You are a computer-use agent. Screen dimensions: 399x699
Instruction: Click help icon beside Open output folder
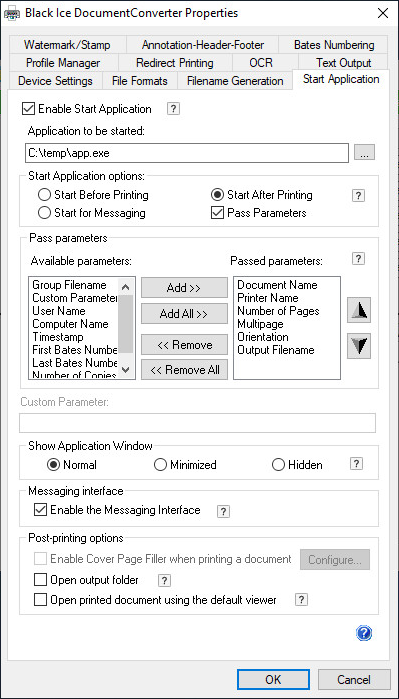coord(165,580)
